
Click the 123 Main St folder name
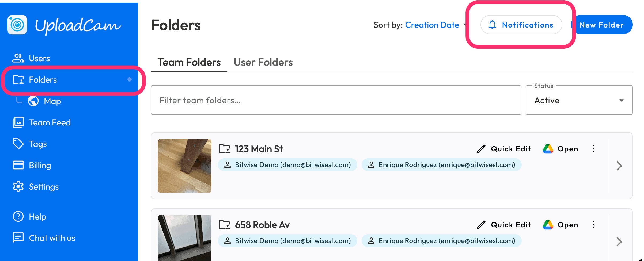259,149
